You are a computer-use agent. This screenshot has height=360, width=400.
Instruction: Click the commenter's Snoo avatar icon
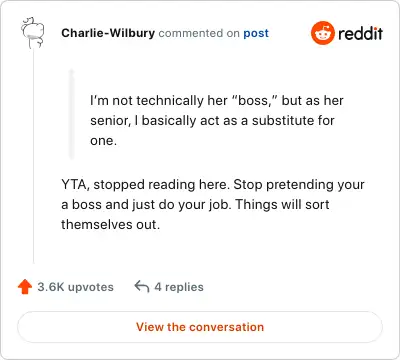pos(33,33)
